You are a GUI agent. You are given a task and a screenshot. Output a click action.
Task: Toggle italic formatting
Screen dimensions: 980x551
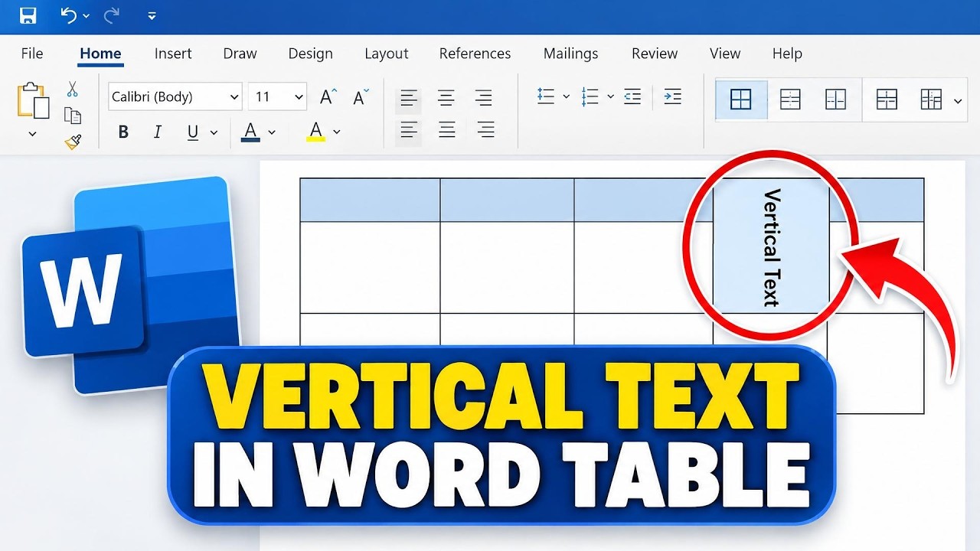point(158,132)
